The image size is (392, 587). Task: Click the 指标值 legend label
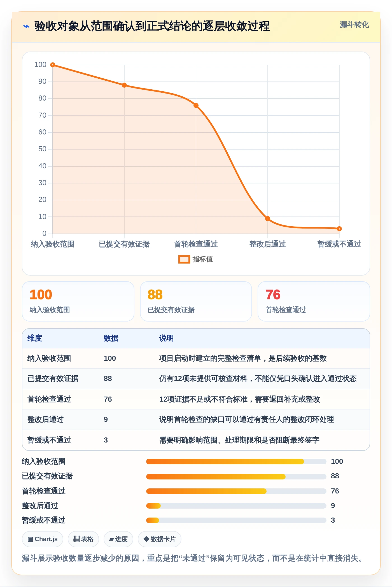(x=202, y=259)
